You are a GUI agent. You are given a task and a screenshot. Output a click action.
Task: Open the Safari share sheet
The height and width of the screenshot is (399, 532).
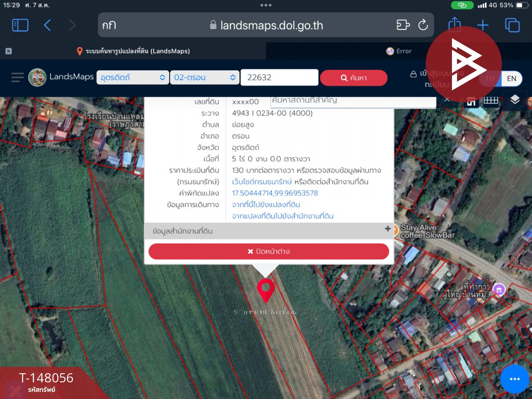pyautogui.click(x=454, y=25)
